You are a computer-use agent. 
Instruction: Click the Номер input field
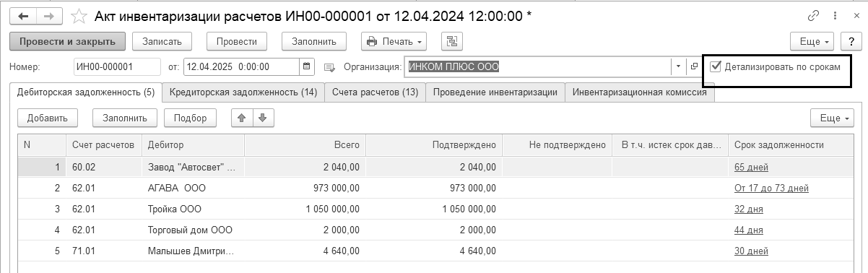point(117,66)
